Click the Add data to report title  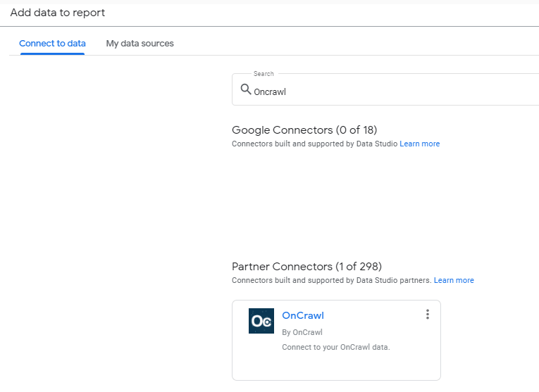pyautogui.click(x=57, y=13)
